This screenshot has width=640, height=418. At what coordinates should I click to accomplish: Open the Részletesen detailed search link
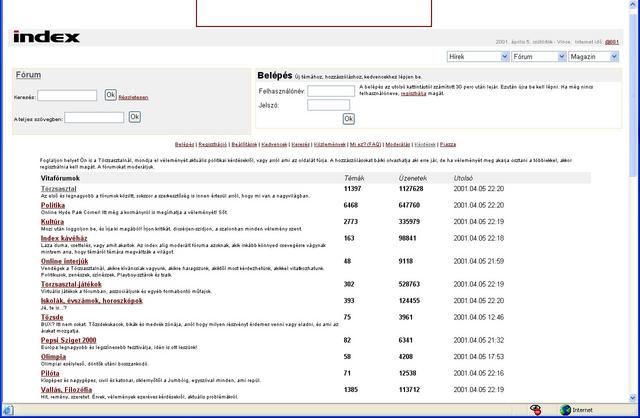coord(133,98)
